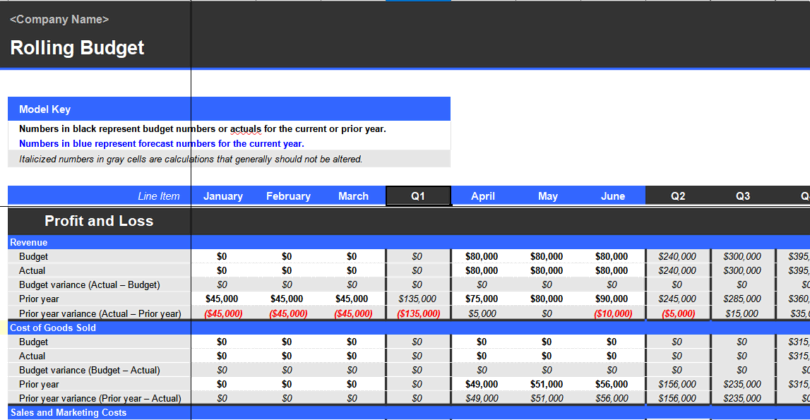Select January Revenue prior year variance ($45,000)

click(223, 314)
